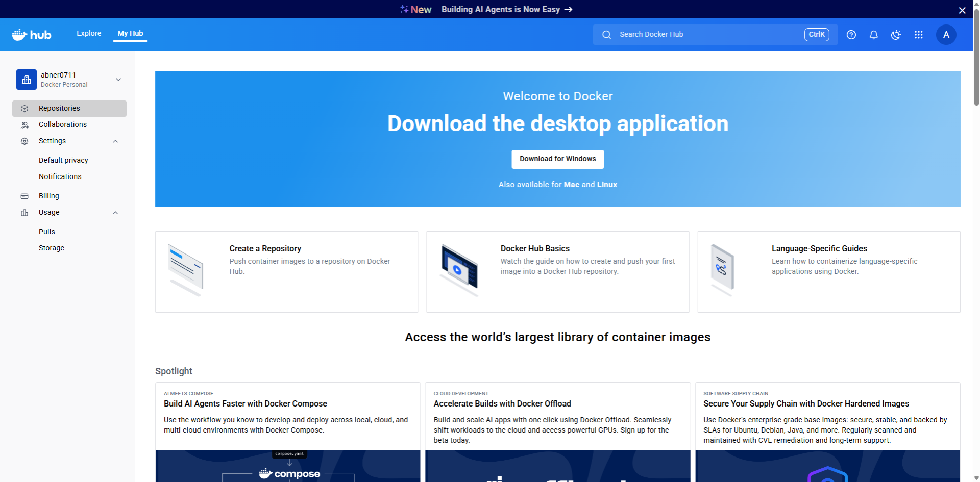
Task: Open the Language-Specific Guides card title
Action: click(819, 248)
